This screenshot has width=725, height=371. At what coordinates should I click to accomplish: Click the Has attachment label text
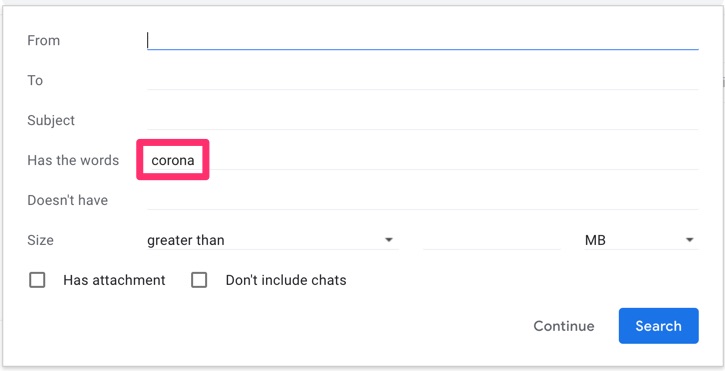coord(114,280)
